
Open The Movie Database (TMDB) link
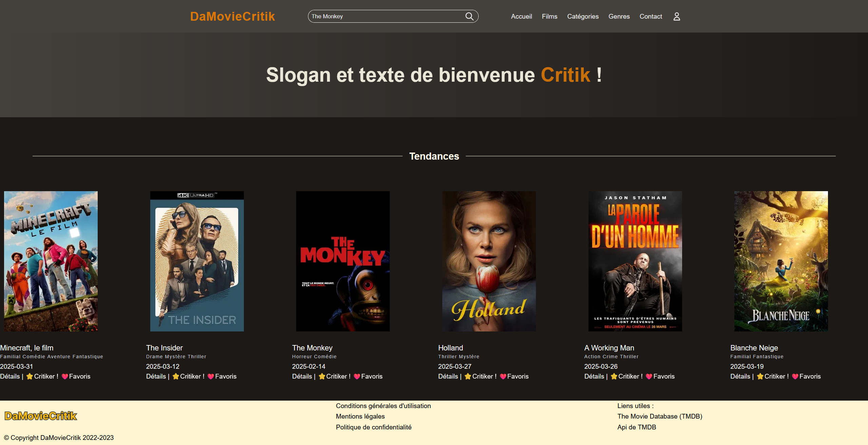[x=659, y=416]
